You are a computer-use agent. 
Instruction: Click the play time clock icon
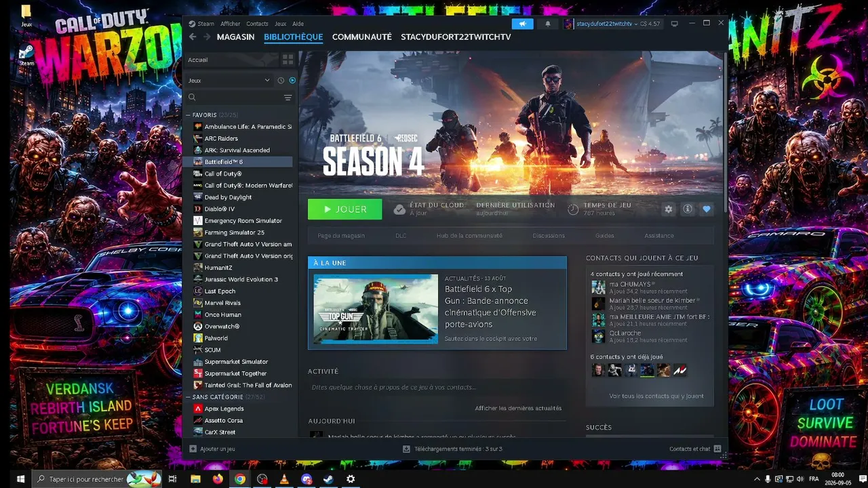point(573,209)
